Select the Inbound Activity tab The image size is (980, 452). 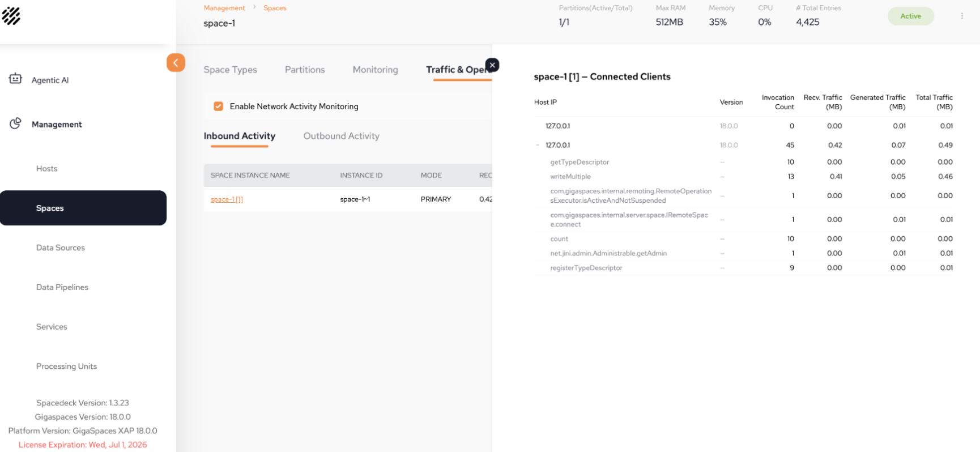tap(239, 136)
